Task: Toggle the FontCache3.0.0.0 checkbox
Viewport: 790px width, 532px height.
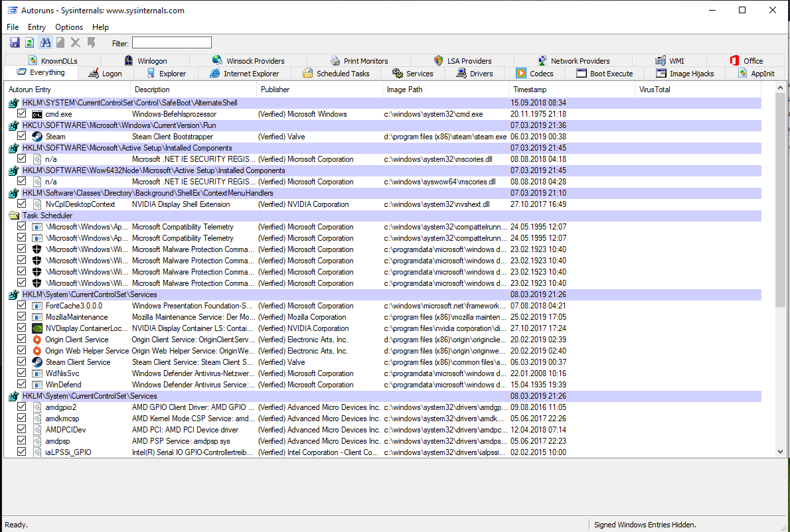Action: point(22,306)
